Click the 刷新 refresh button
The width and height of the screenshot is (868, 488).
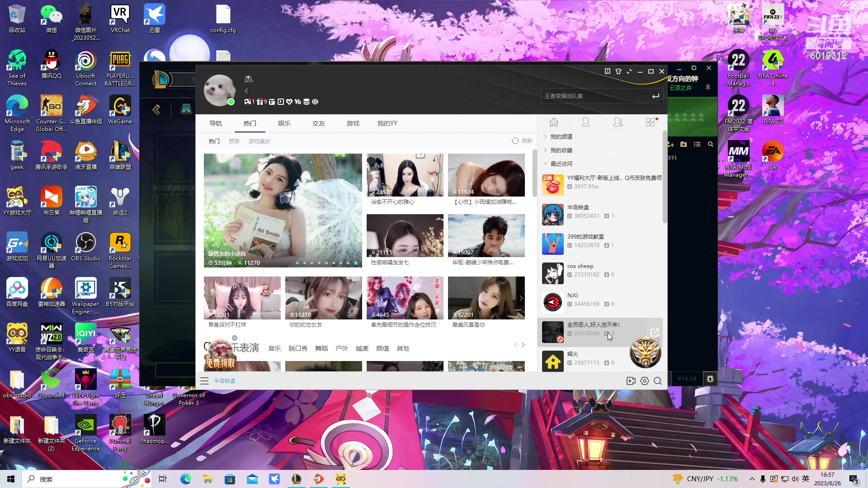tap(522, 141)
